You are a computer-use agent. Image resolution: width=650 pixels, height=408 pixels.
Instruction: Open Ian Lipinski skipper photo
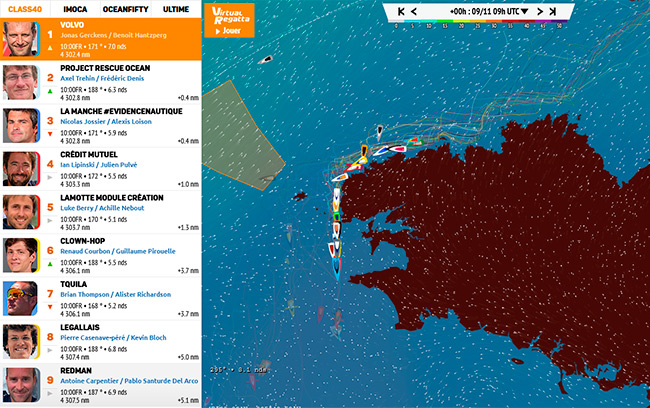[21, 169]
